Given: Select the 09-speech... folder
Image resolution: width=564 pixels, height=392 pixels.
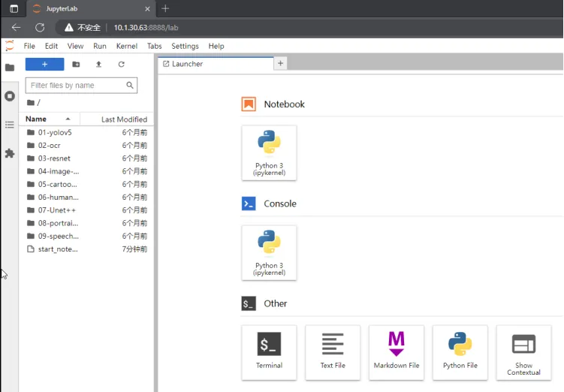Looking at the screenshot, I should point(86,236).
